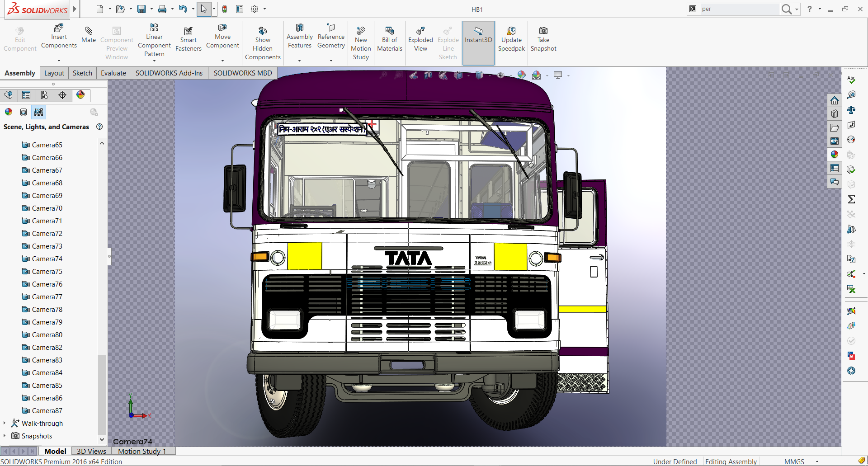Open the Bill of Materials tool

pos(389,31)
